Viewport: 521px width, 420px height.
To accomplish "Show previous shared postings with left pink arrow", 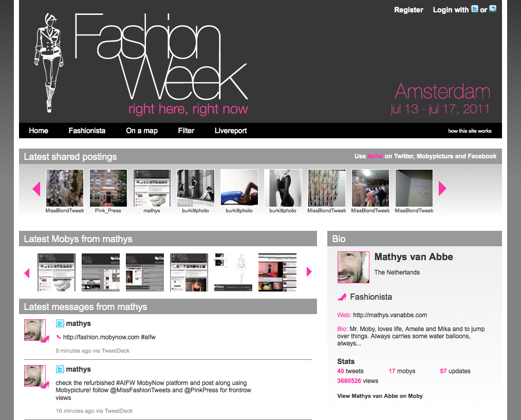I will pyautogui.click(x=36, y=189).
